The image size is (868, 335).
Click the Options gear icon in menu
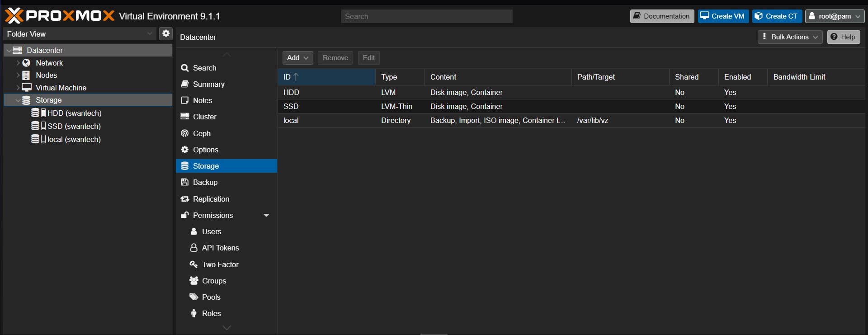pyautogui.click(x=184, y=150)
